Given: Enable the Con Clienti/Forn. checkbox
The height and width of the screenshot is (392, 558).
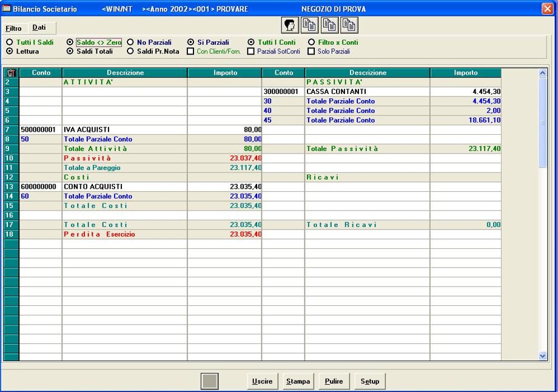Looking at the screenshot, I should (190, 52).
